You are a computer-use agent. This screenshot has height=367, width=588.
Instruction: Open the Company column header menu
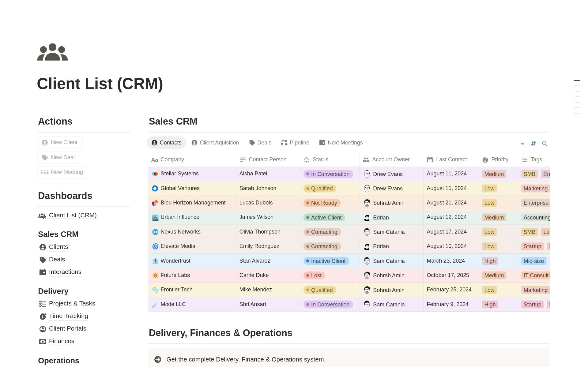pos(192,159)
